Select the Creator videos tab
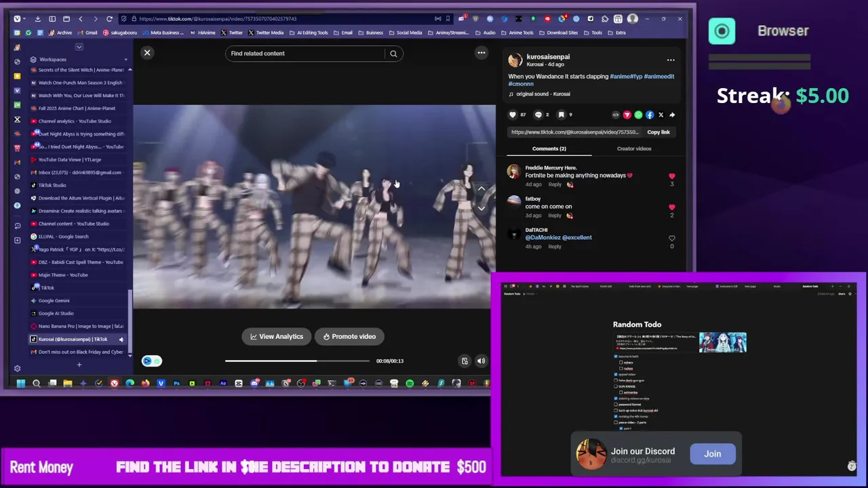Screen dimensions: 868x488 click(x=634, y=148)
